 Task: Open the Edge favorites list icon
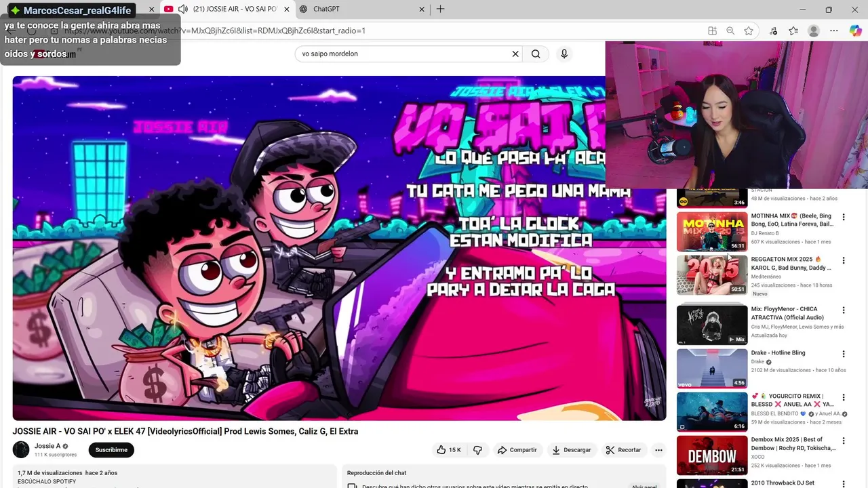click(793, 30)
